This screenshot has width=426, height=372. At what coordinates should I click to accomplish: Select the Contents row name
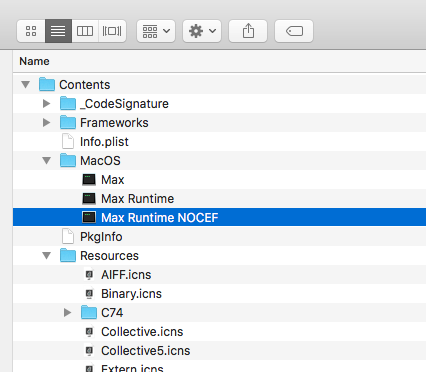coord(85,85)
